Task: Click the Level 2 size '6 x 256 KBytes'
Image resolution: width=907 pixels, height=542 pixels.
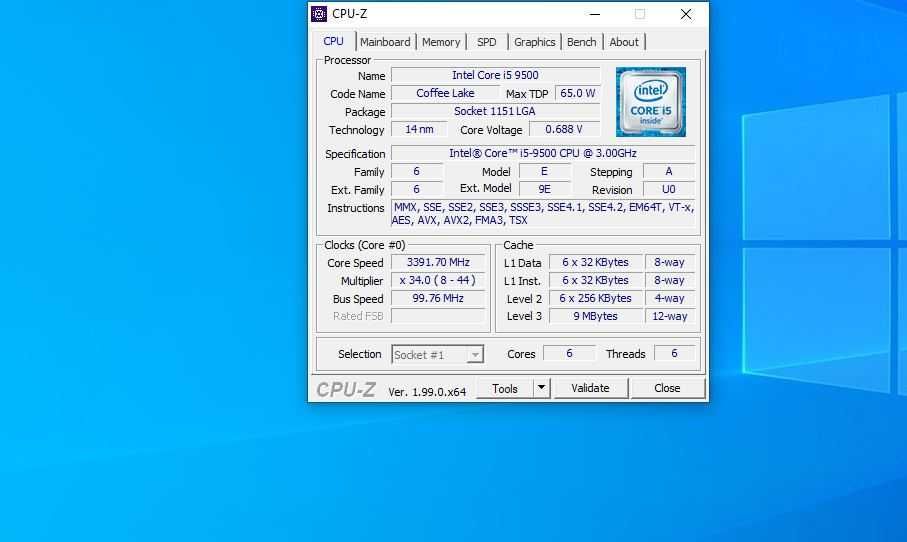Action: [x=595, y=298]
